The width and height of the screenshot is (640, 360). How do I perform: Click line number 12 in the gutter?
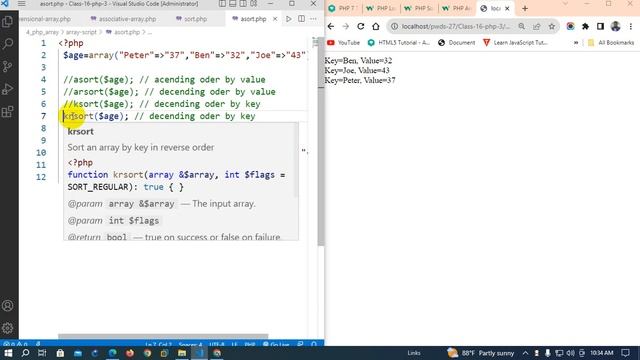click(41, 177)
